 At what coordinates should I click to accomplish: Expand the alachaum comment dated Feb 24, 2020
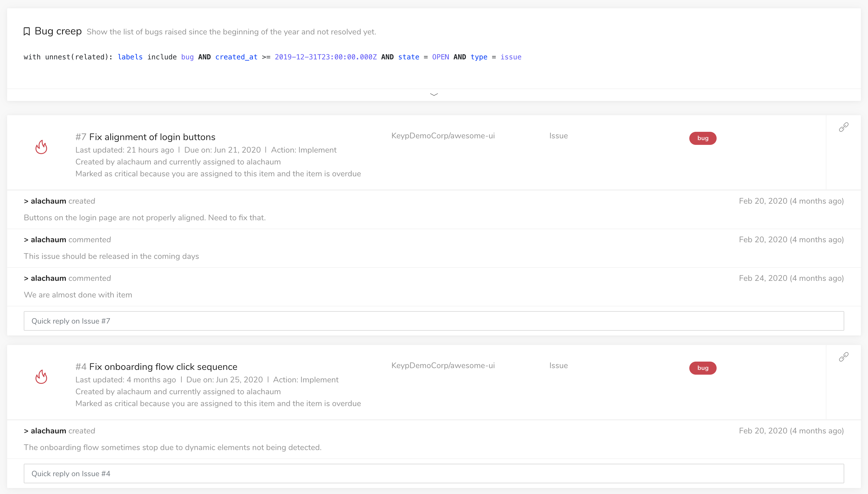click(67, 278)
